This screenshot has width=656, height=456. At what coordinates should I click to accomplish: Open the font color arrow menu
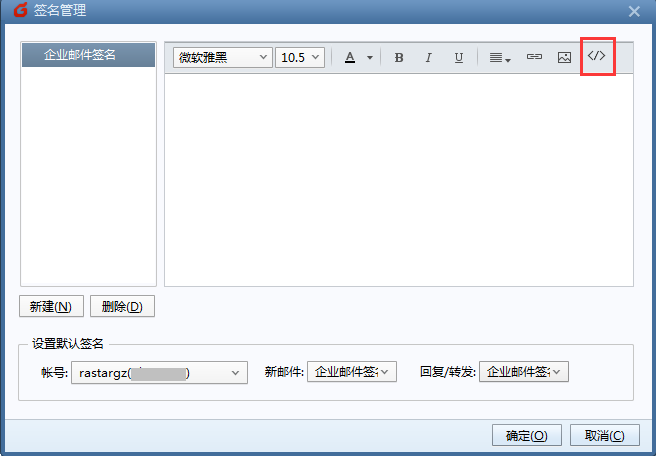click(369, 58)
